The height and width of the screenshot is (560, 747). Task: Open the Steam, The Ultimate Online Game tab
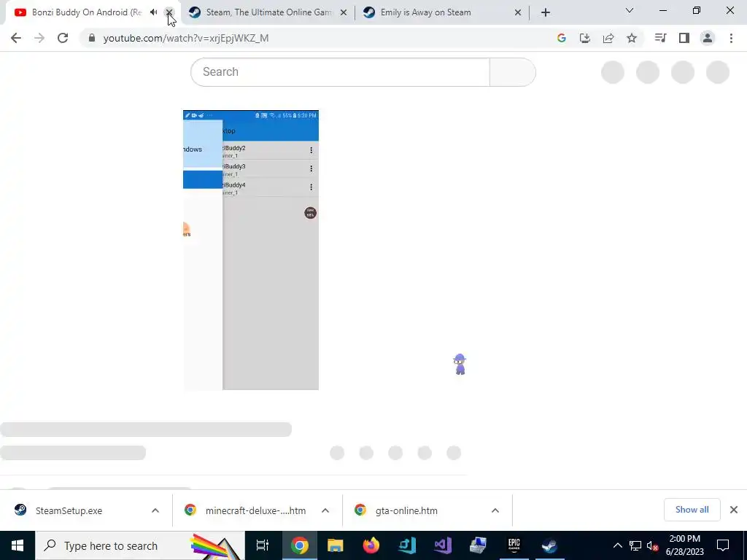pos(268,12)
